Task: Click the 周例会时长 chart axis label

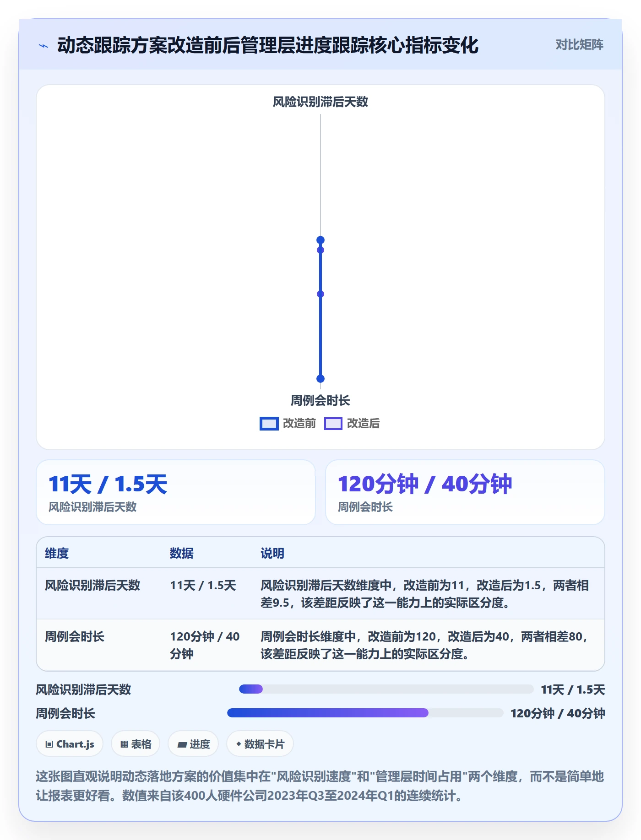Action: (x=320, y=401)
